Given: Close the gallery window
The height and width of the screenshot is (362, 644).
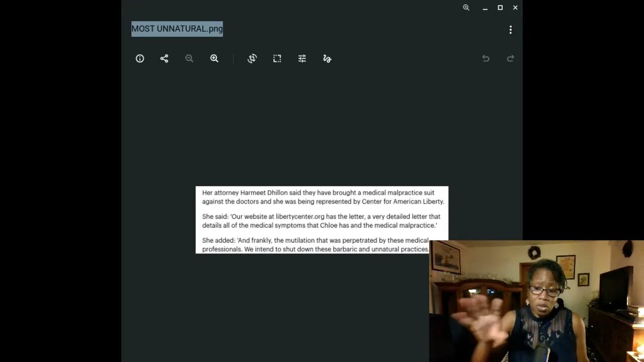Looking at the screenshot, I should click(515, 8).
